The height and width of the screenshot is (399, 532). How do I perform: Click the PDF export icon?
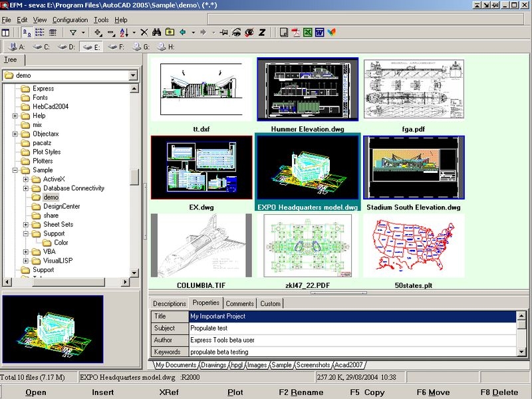click(296, 33)
